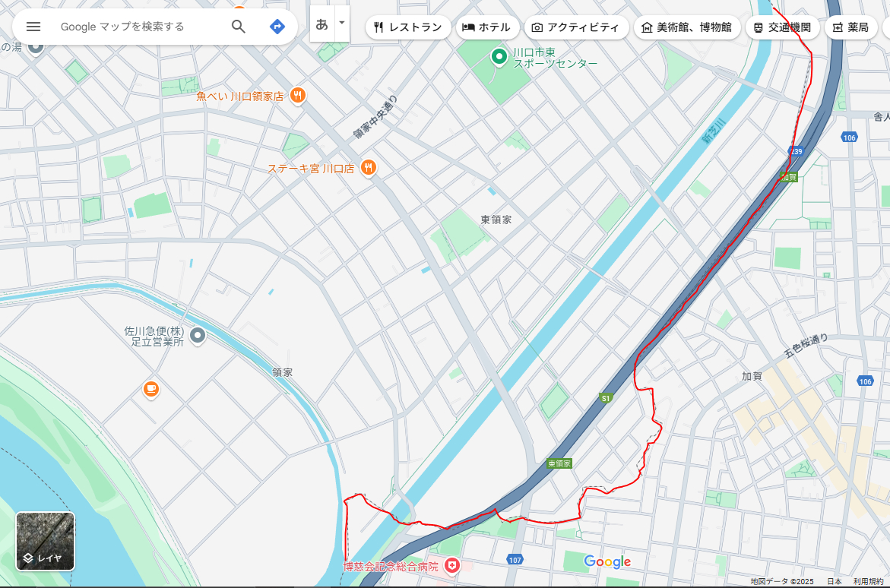Open the hamburger menu
The width and height of the screenshot is (890, 588).
coord(33,26)
